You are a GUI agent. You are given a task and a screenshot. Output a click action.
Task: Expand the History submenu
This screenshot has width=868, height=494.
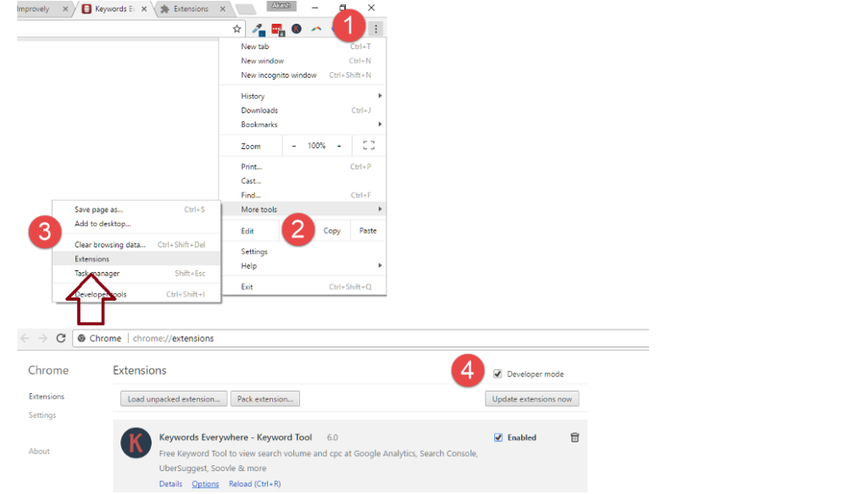coord(303,97)
